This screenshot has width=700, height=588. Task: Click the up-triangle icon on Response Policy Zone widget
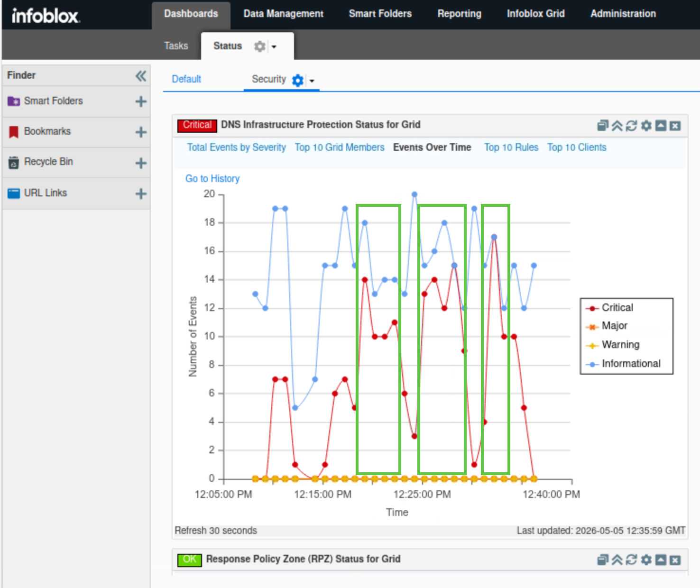tap(661, 560)
